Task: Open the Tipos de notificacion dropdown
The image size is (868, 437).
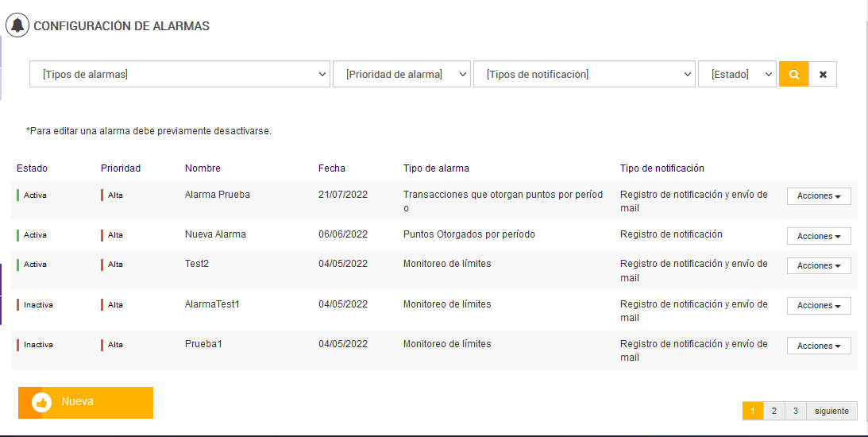Action: coord(584,74)
